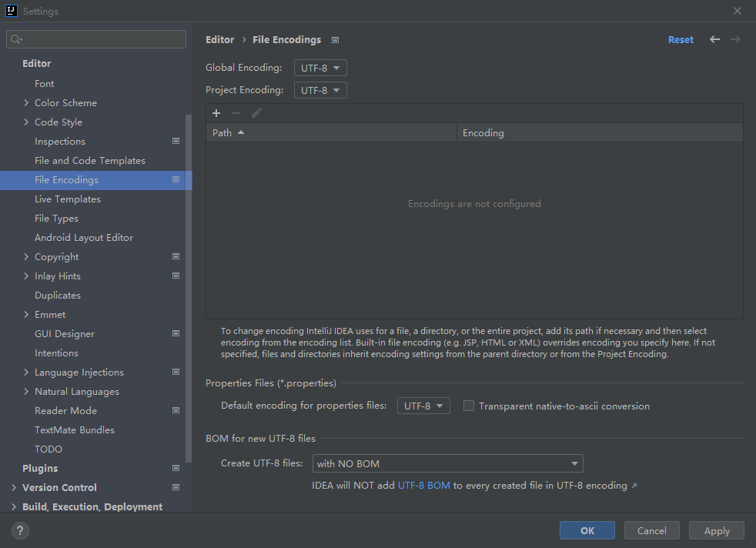Click the forward arrow in the settings header
This screenshot has width=756, height=548.
735,39
